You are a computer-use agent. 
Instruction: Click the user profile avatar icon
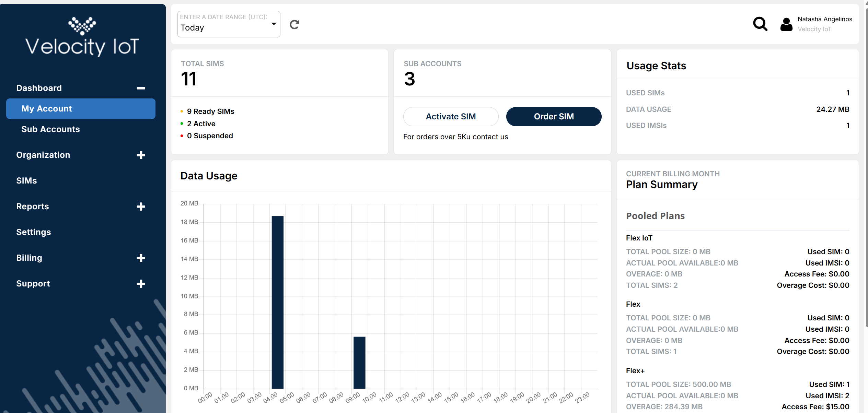786,24
